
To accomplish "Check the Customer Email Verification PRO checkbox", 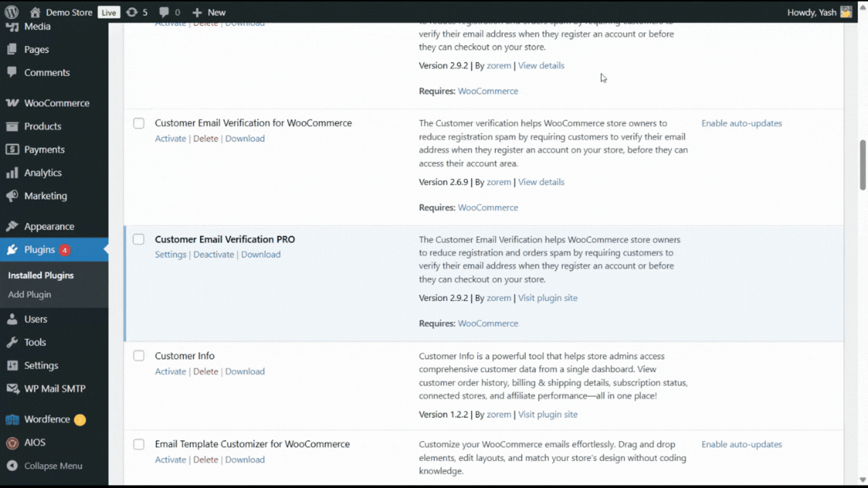I will (138, 239).
